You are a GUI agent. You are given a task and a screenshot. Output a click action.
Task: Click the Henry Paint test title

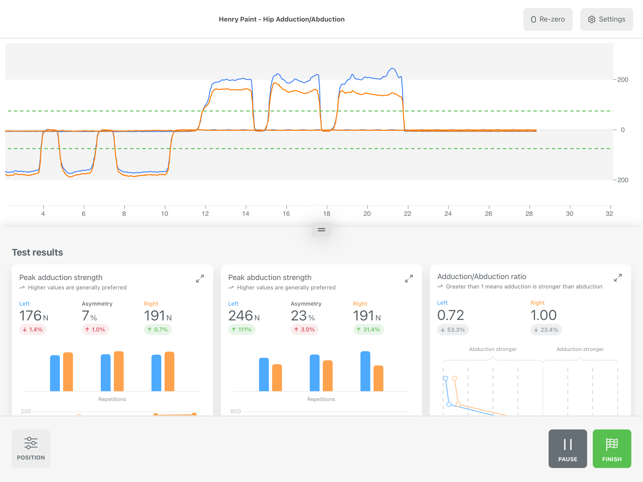point(281,19)
